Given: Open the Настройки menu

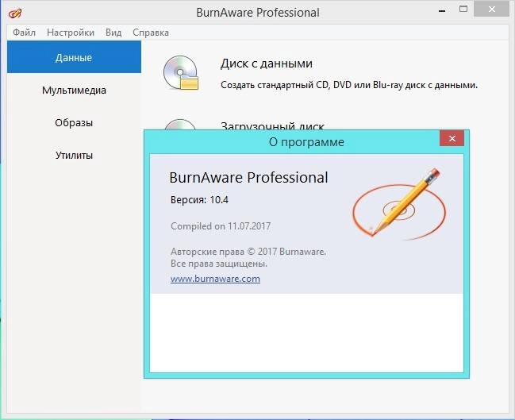Looking at the screenshot, I should tap(71, 33).
